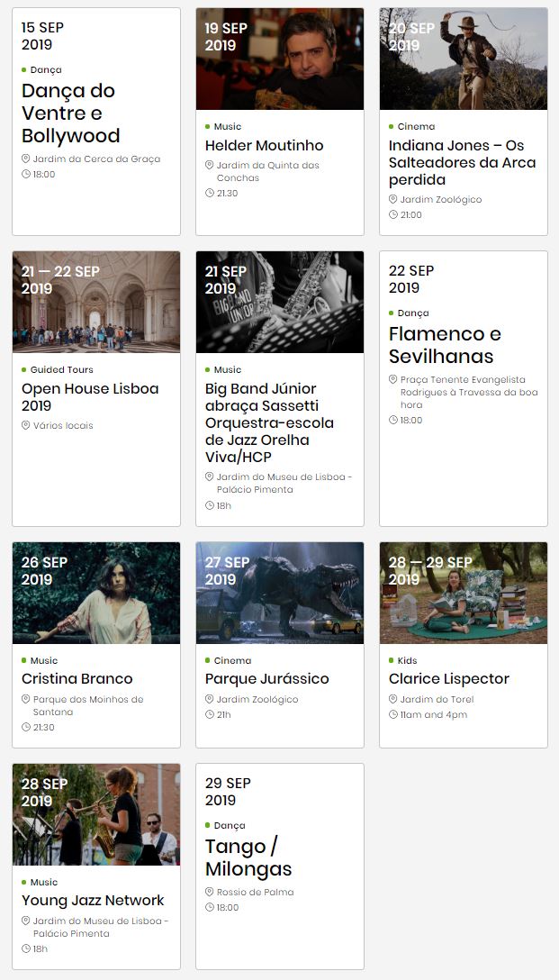This screenshot has width=559, height=980.
Task: Click clock icon next to 18:00 in Tango card
Action: 209,907
